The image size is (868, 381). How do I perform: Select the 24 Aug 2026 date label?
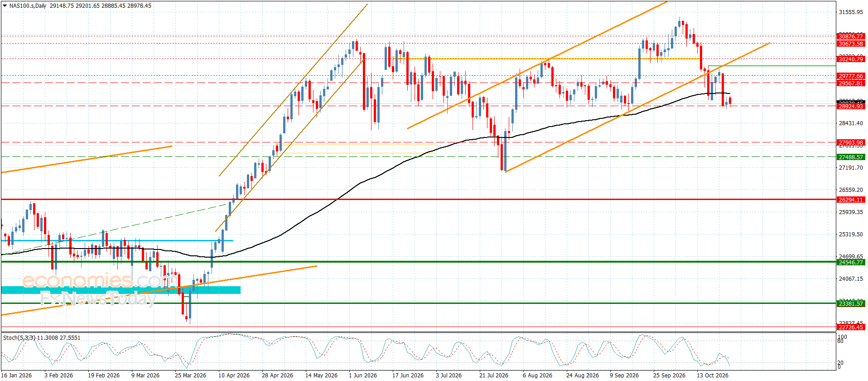(x=582, y=376)
